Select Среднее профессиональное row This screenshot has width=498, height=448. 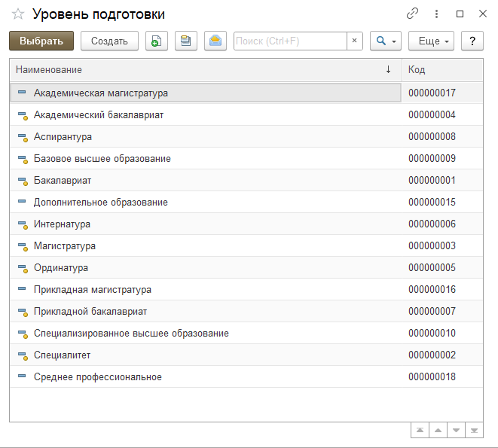point(246,377)
